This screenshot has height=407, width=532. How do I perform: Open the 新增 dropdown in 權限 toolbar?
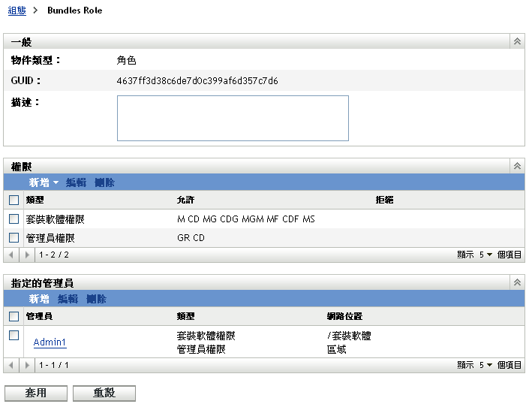click(44, 182)
